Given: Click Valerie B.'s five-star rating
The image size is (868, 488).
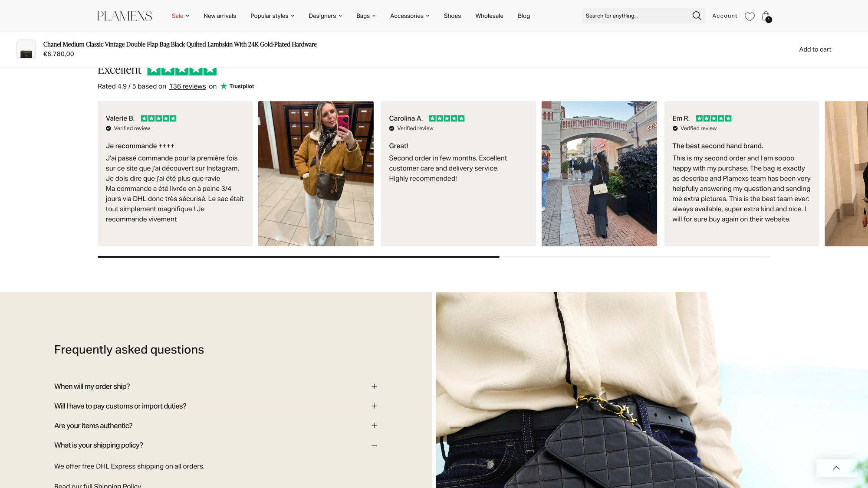Looking at the screenshot, I should point(158,118).
